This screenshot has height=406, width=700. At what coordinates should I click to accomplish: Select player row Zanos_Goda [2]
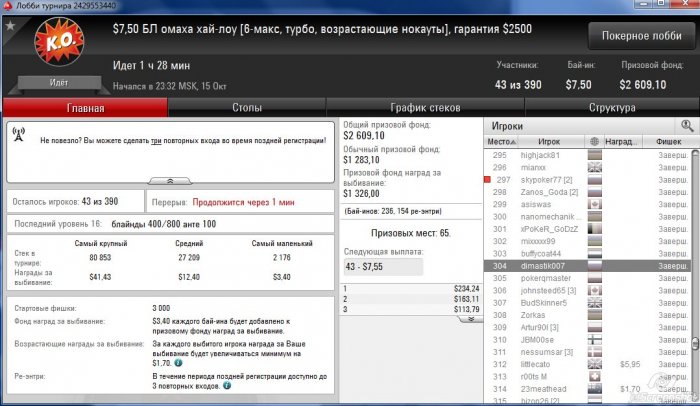[x=587, y=192]
